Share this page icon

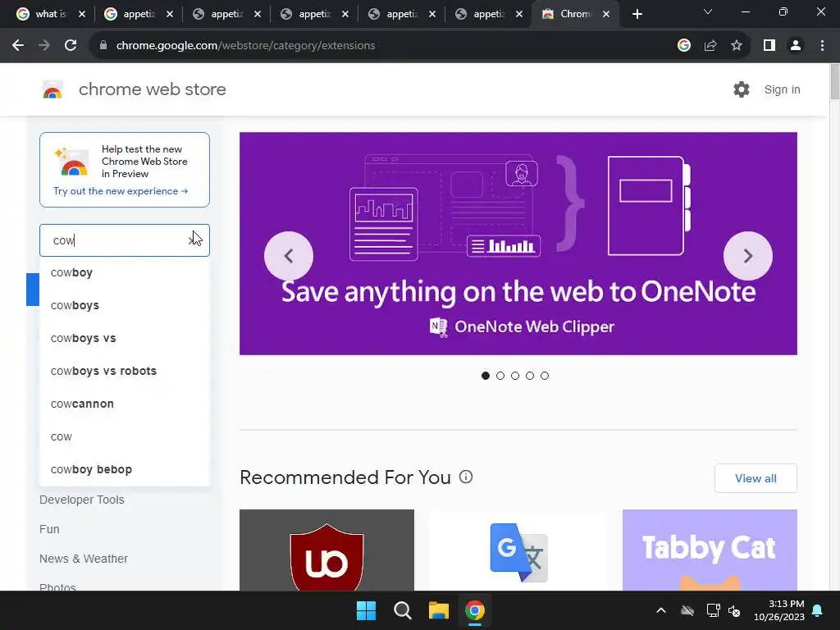pyautogui.click(x=710, y=46)
